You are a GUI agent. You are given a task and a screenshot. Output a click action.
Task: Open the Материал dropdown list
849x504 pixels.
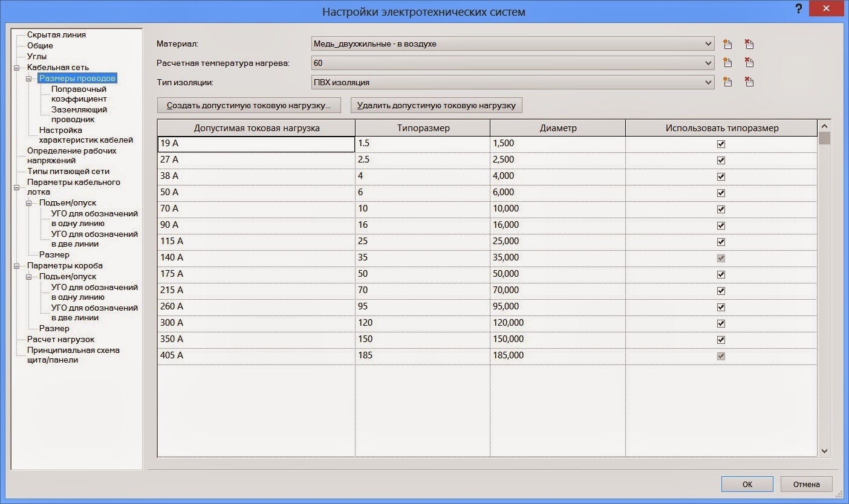[709, 44]
